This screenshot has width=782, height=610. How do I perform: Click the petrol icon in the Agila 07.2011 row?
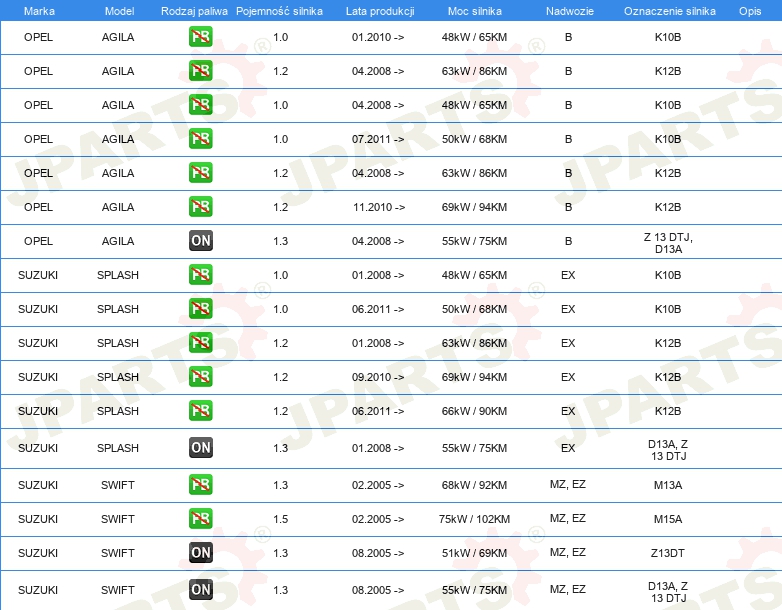click(x=200, y=139)
